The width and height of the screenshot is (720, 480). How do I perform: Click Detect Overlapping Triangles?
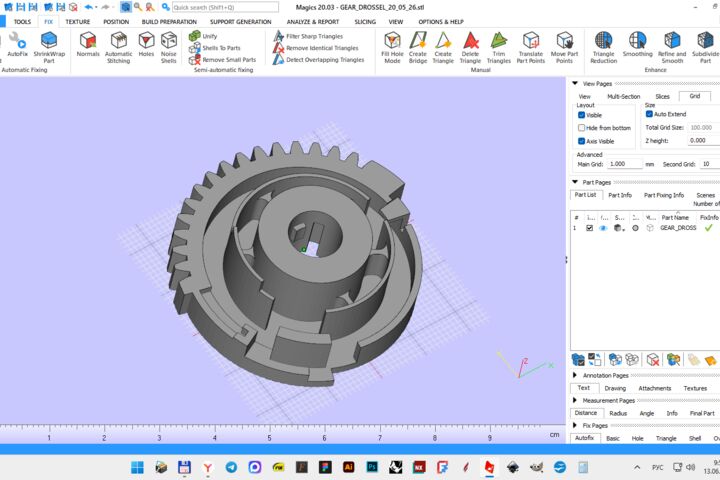click(318, 60)
